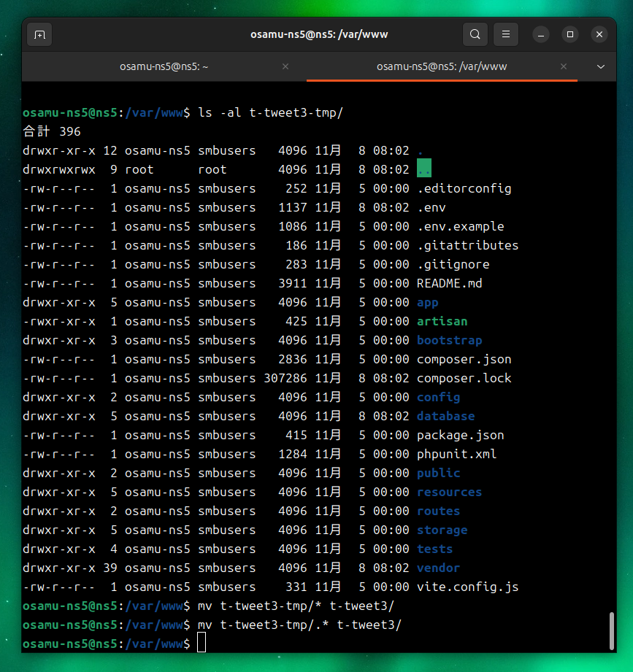Expand the tab list dropdown chevron
633x672 pixels.
tap(601, 66)
